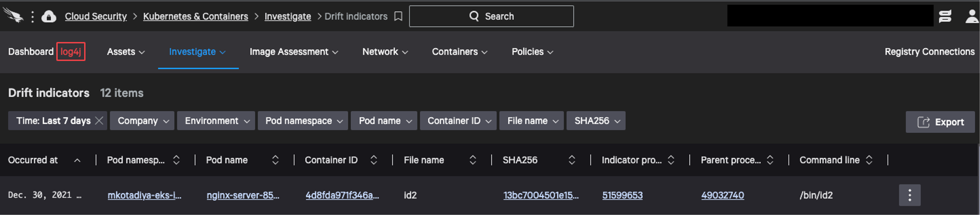Click the Drift indicators breadcrumb text
The width and height of the screenshot is (980, 215).
point(356,16)
